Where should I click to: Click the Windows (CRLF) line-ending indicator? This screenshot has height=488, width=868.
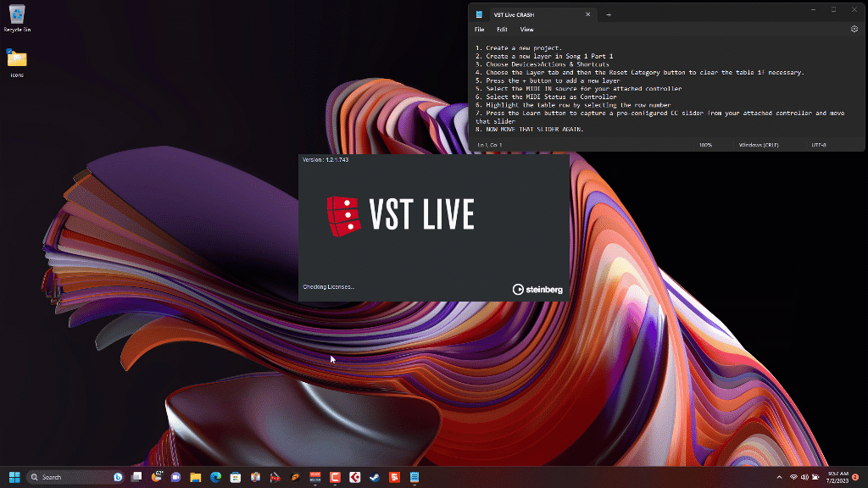click(758, 144)
